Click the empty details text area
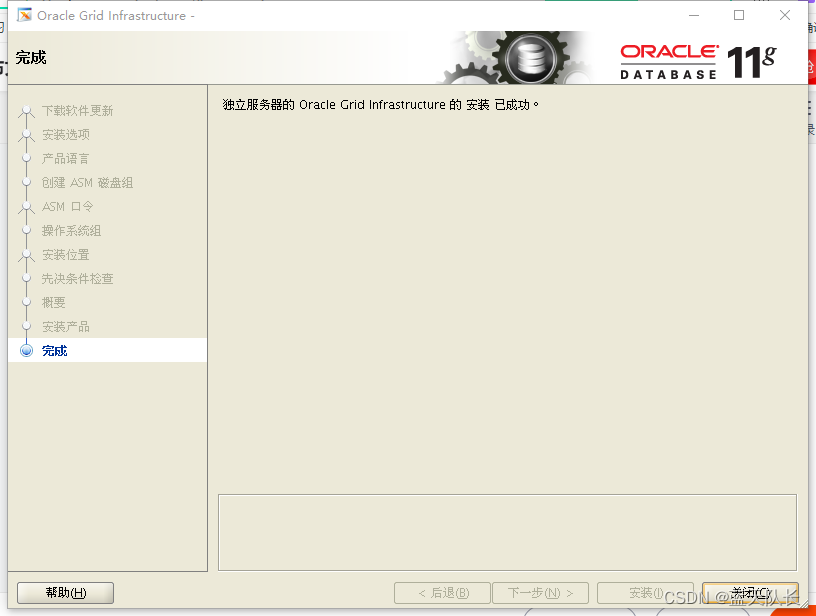 507,532
